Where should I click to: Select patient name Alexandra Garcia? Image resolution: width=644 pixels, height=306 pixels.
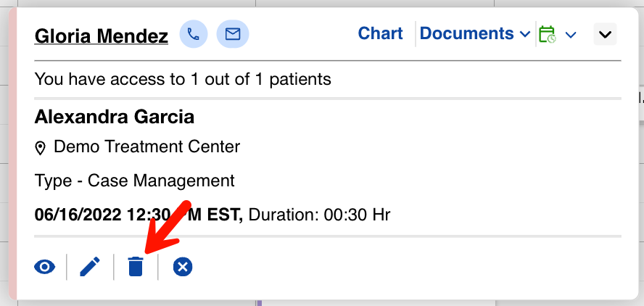point(114,117)
